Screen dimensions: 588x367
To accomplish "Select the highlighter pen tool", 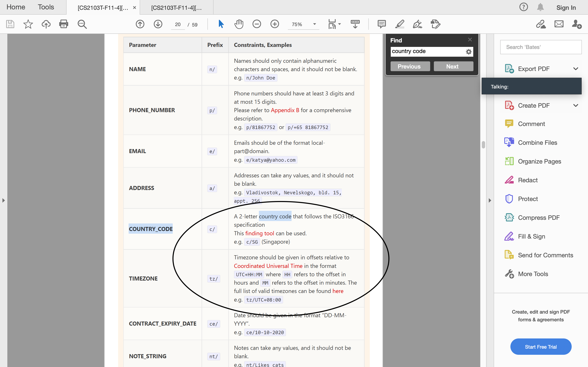I will point(399,24).
